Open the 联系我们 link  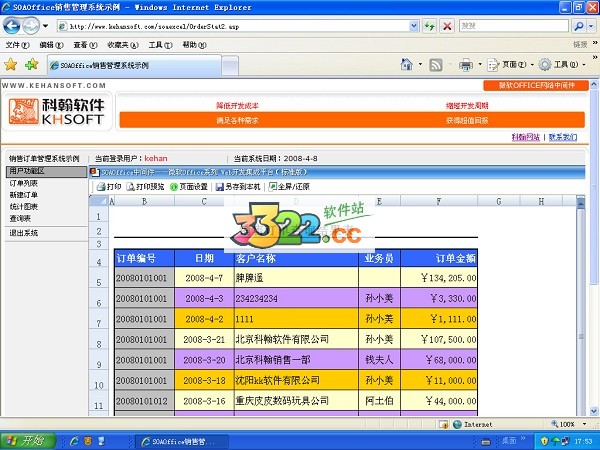(563, 137)
